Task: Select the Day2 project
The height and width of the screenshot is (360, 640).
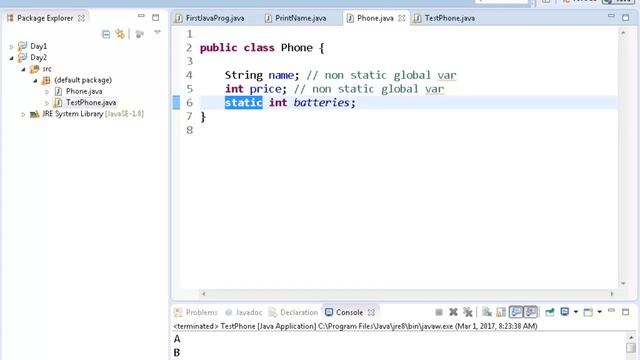Action: (x=38, y=58)
